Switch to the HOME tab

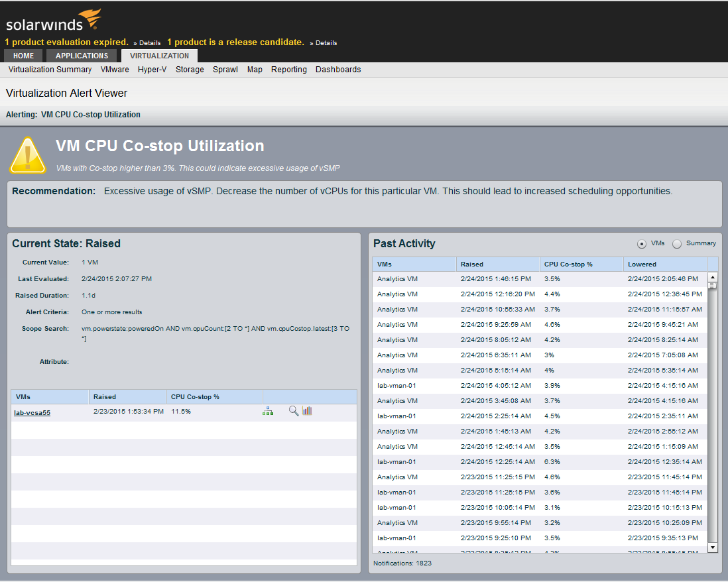point(23,56)
